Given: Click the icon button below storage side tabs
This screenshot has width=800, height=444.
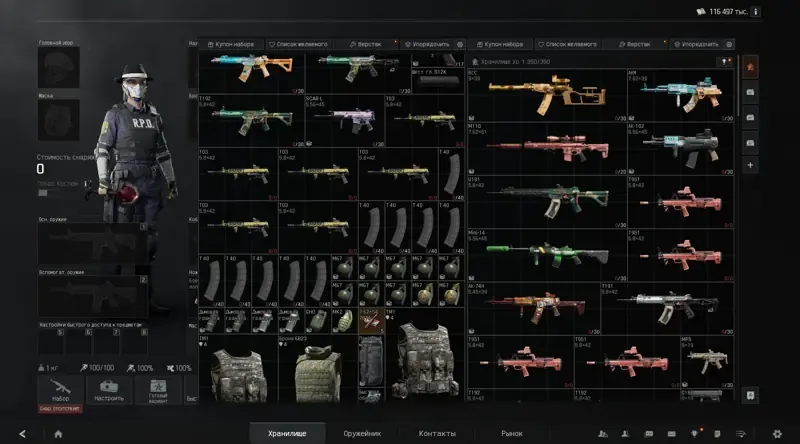Looking at the screenshot, I should tap(750, 396).
